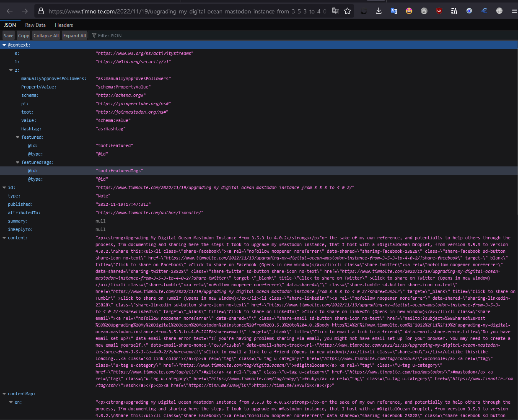The height and width of the screenshot is (420, 518).
Task: Click the joinmastodon.org ns value
Action: 132,112
